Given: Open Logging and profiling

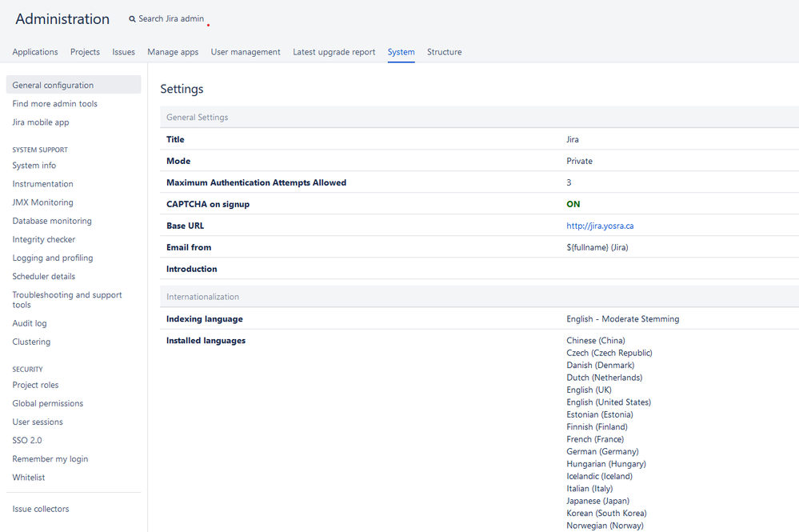Looking at the screenshot, I should [x=53, y=258].
